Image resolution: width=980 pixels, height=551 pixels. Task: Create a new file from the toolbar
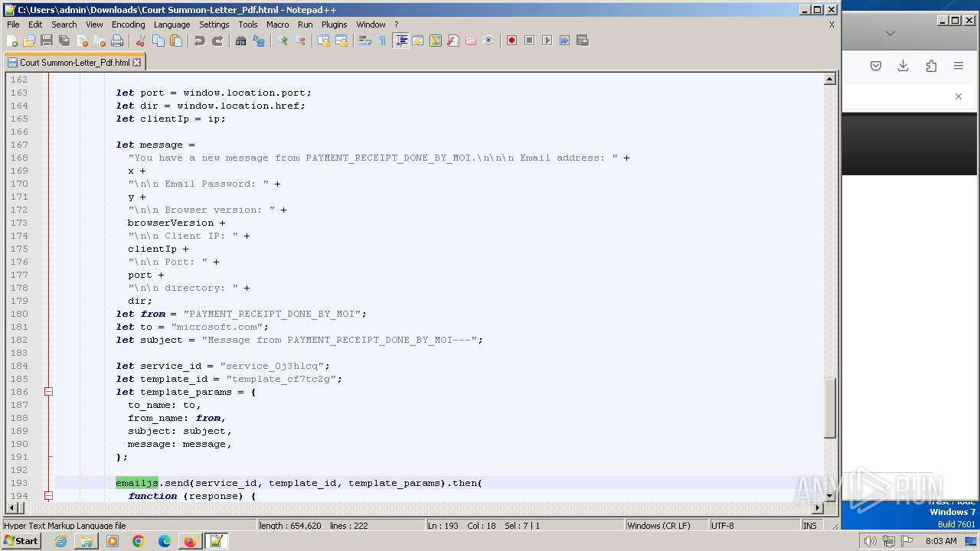12,41
